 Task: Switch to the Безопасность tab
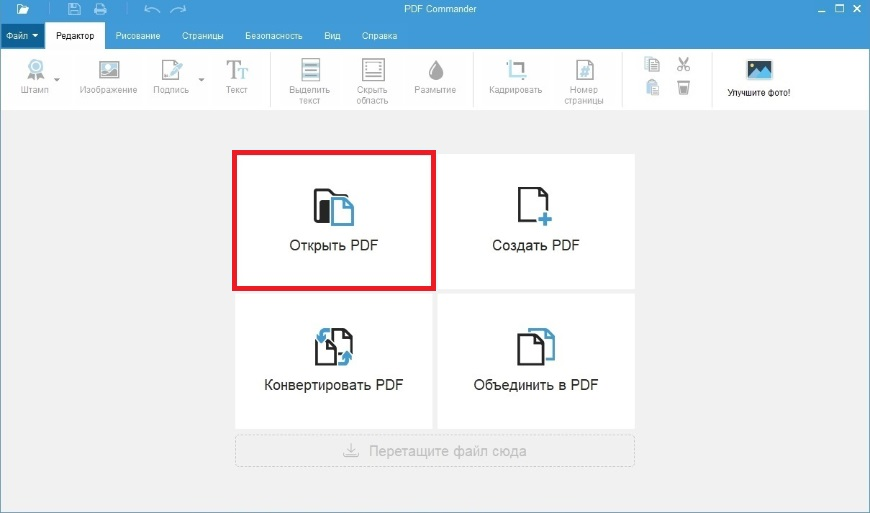pyautogui.click(x=274, y=35)
